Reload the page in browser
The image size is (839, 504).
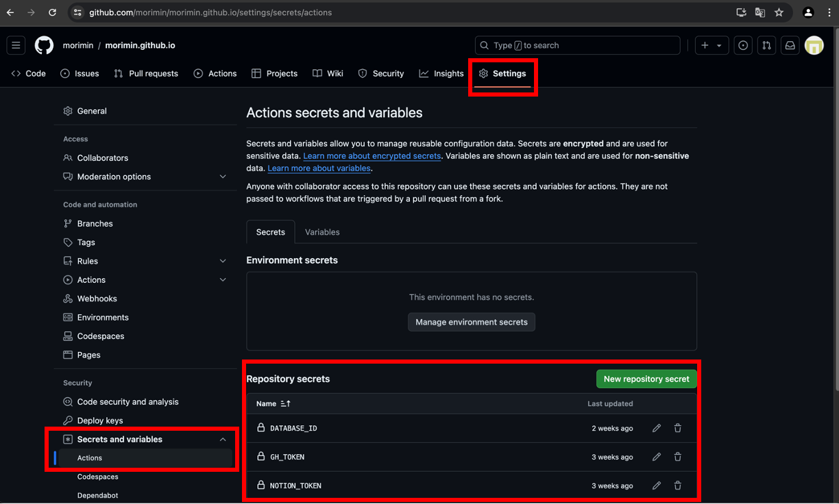[x=52, y=12]
